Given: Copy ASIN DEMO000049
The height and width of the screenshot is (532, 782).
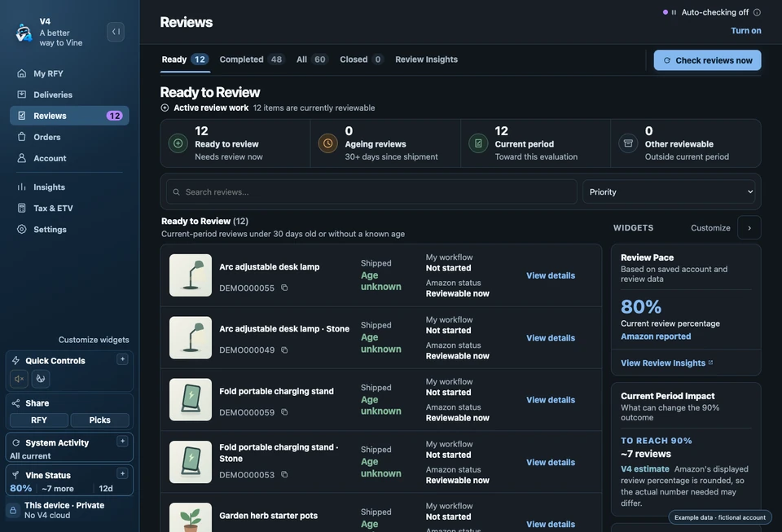Looking at the screenshot, I should click(x=284, y=350).
